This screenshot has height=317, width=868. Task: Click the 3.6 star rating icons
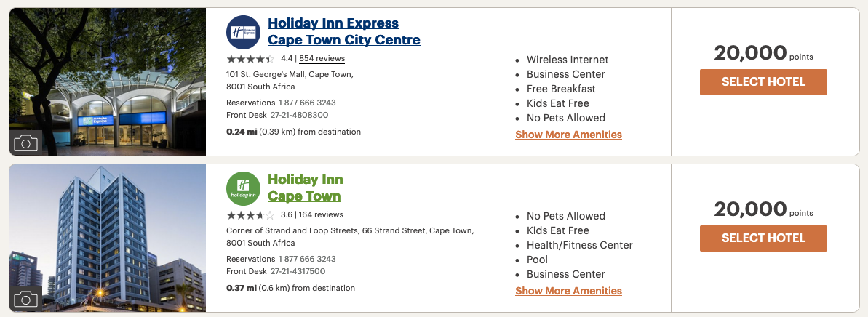[250, 215]
